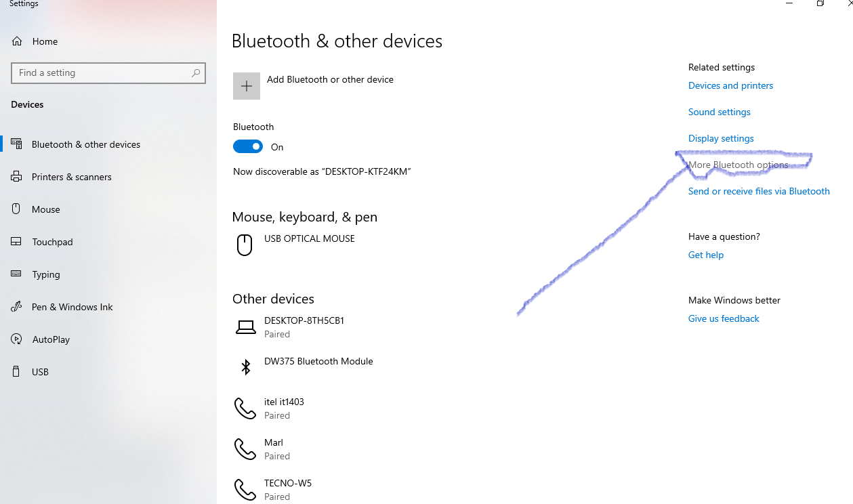Viewport: 853px width, 504px height.
Task: Select the Touchpad settings icon
Action: (x=16, y=242)
